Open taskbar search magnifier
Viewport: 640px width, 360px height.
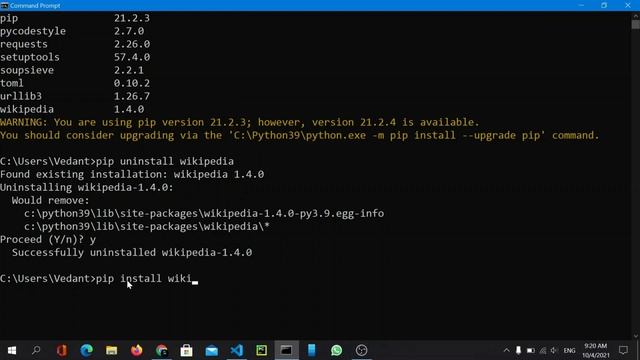tap(36, 350)
